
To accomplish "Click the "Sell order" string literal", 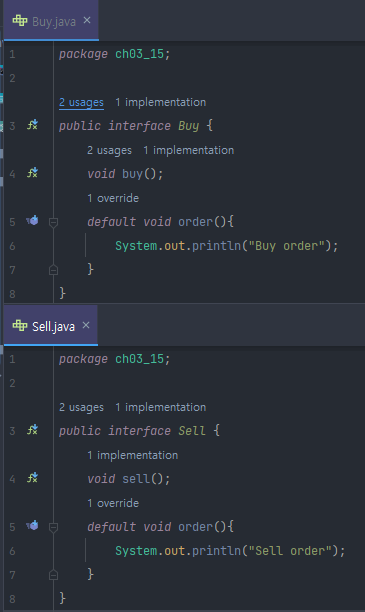I will 290,551.
